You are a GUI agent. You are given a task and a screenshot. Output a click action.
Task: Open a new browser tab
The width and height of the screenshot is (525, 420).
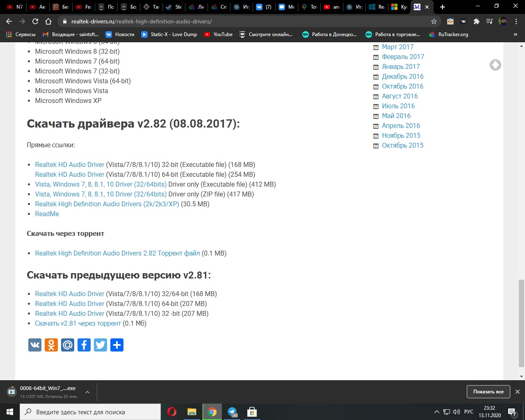[x=442, y=7]
